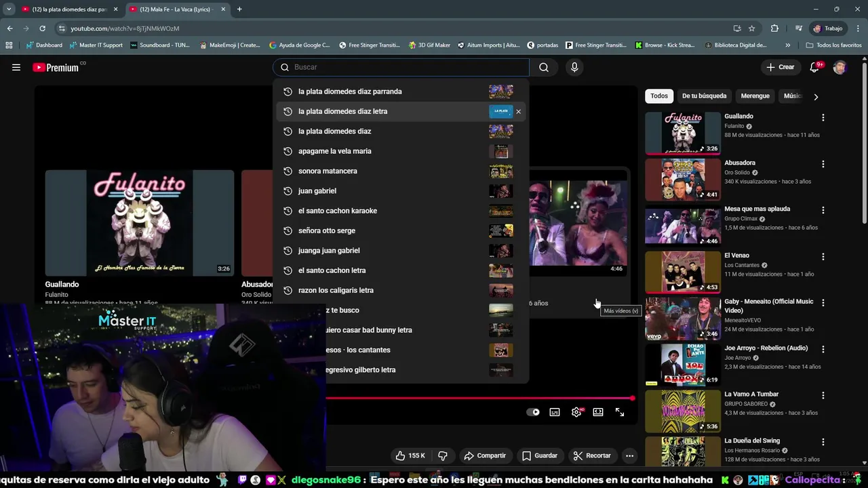Open Soundboard TUN bookmark

(161, 45)
